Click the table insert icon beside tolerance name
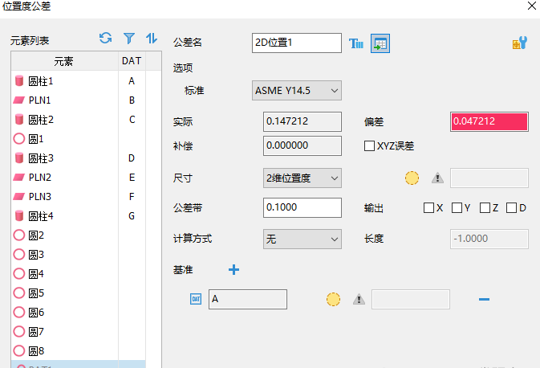Viewport: 540px width, 368px height. pyautogui.click(x=380, y=43)
